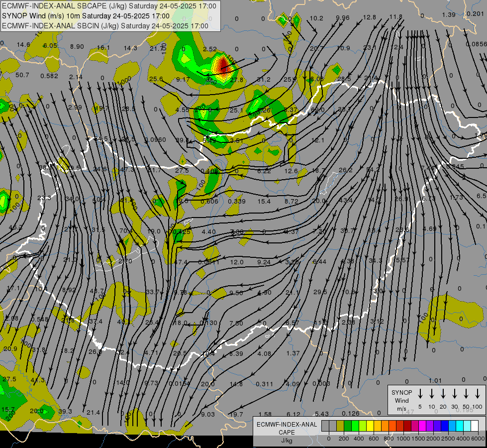Click the map value '0.582'

point(49,76)
